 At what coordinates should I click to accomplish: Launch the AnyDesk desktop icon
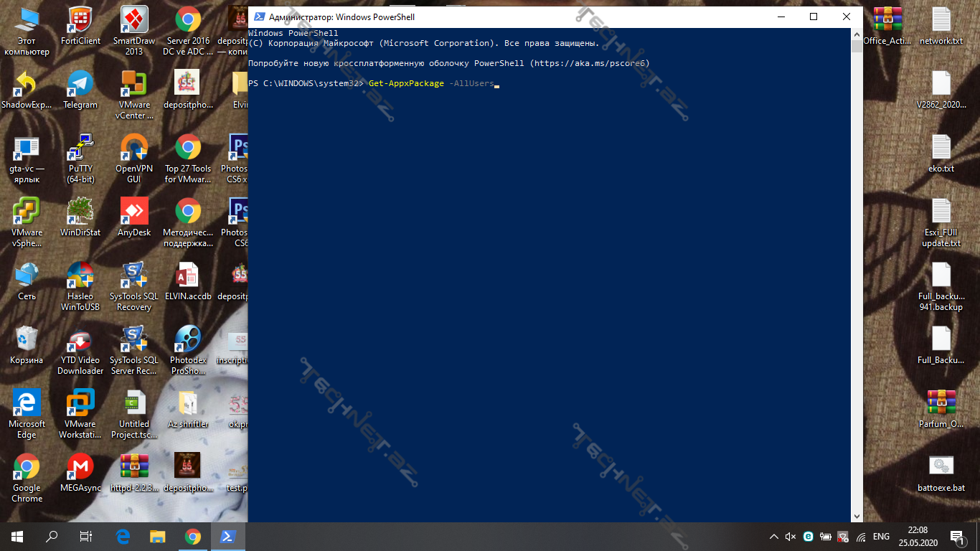pos(134,212)
